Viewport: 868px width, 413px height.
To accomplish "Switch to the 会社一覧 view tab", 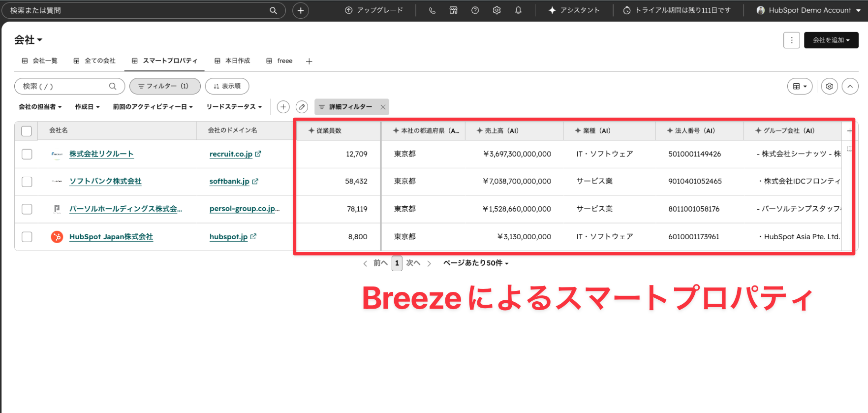I will pos(40,61).
